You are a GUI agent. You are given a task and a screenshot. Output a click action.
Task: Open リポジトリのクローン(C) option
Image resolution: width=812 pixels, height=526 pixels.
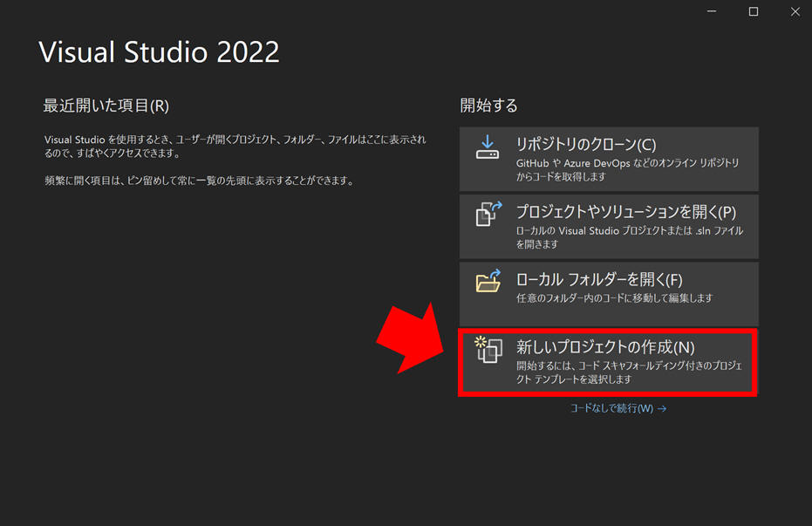point(609,159)
